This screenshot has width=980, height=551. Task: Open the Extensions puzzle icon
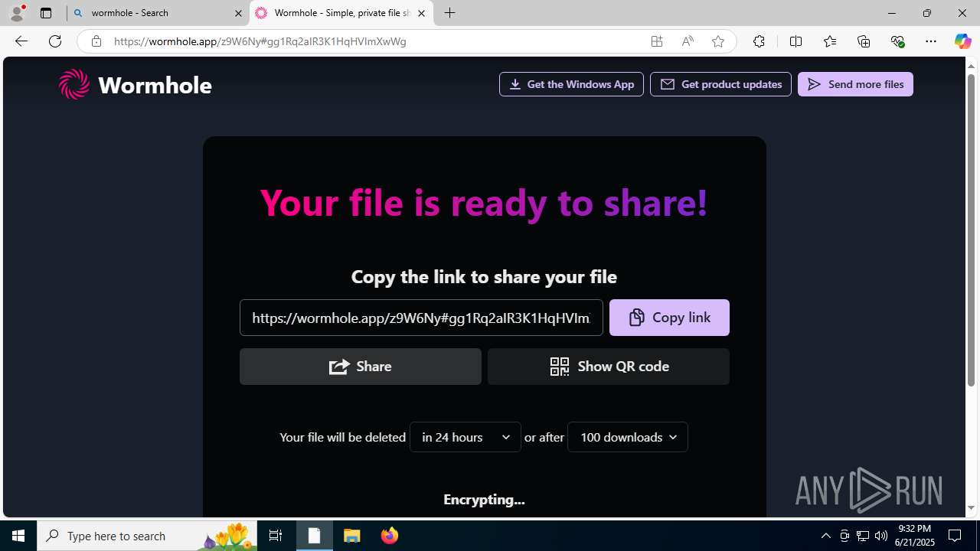(x=759, y=41)
